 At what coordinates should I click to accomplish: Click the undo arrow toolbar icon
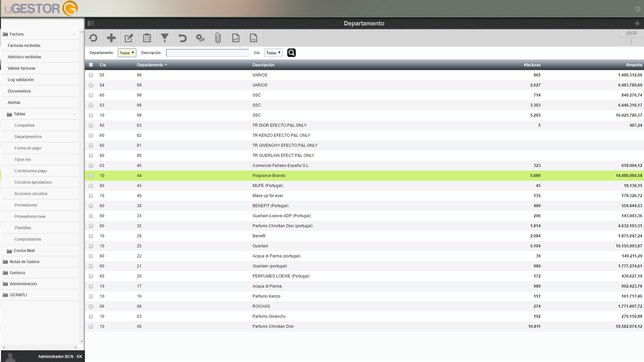(182, 38)
